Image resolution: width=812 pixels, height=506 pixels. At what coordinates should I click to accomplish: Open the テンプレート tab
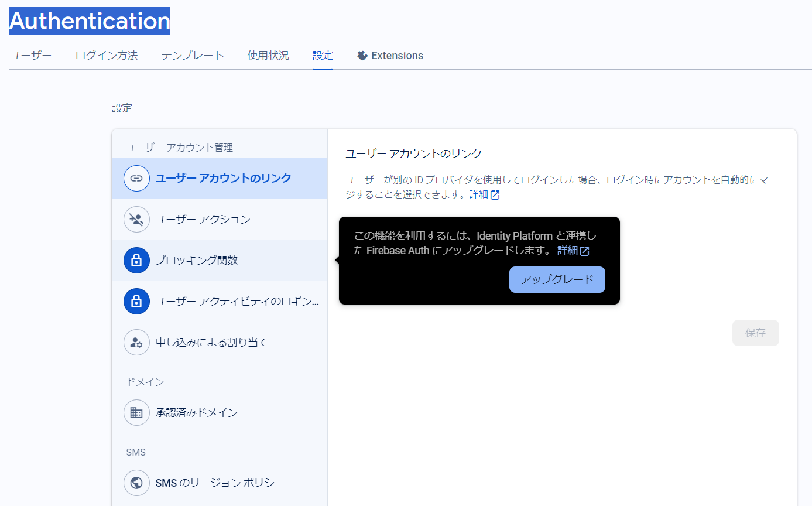click(193, 56)
